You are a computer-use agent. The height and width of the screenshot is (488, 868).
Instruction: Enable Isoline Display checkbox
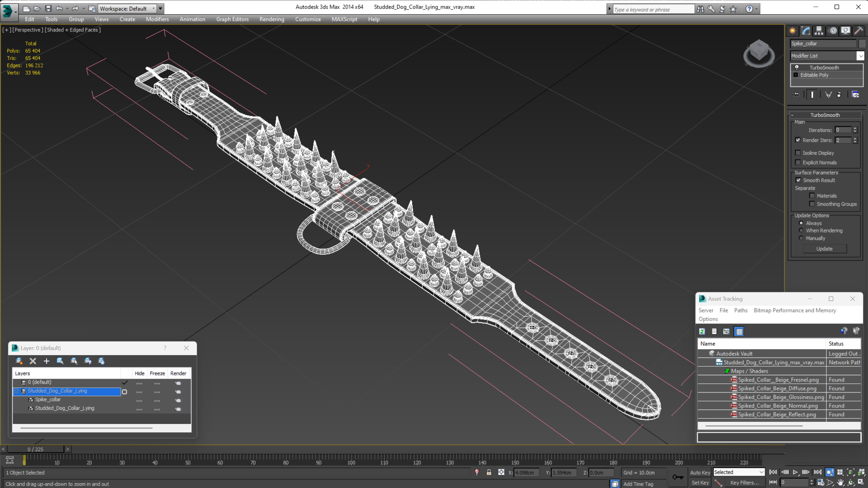click(x=798, y=153)
